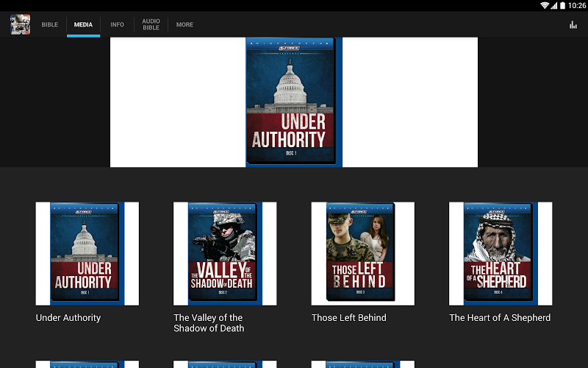This screenshot has width=588, height=368.
Task: Tap the battery icon in status bar
Action: pos(563,5)
